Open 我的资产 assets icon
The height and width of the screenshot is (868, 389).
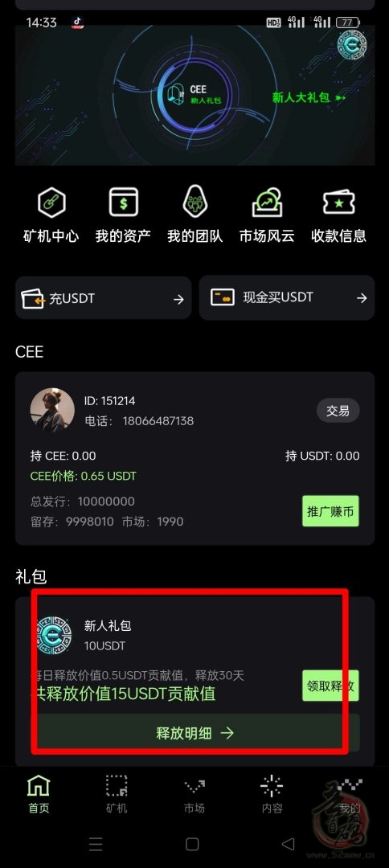point(124,202)
